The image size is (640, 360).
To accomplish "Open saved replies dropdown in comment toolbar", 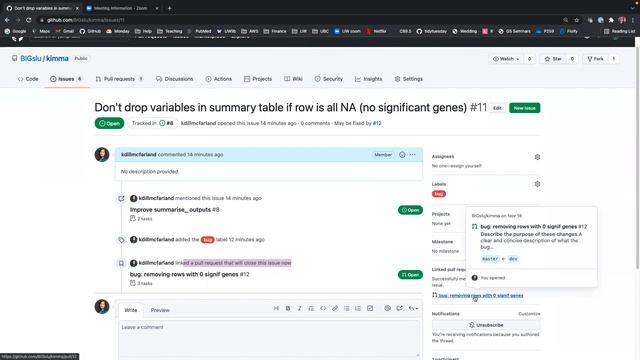I will [x=413, y=308].
